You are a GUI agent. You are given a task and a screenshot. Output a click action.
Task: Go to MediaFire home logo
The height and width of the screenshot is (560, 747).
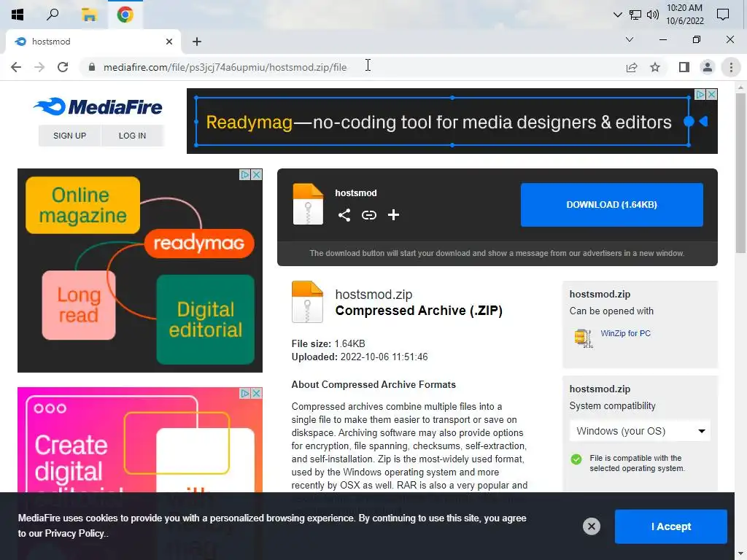(98, 106)
